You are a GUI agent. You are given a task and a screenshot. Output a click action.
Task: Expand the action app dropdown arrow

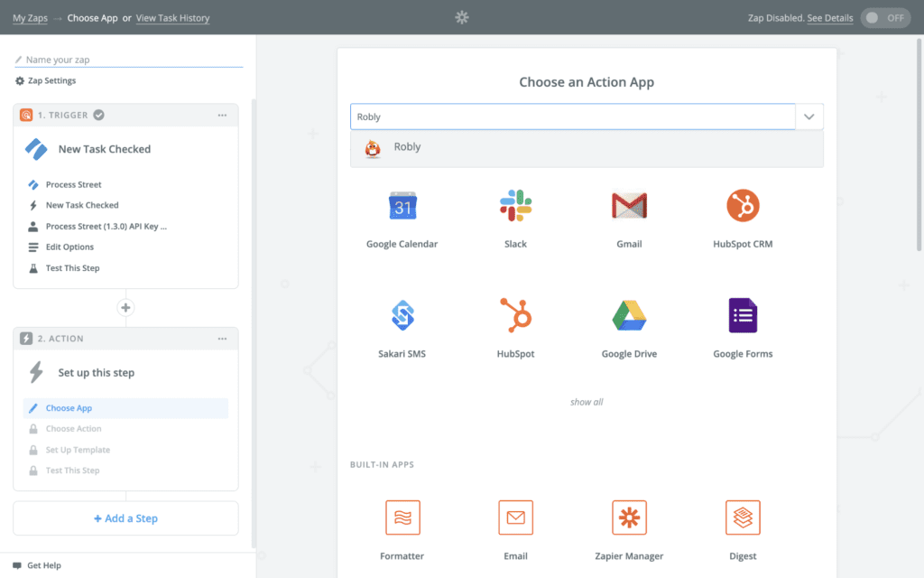tap(809, 117)
